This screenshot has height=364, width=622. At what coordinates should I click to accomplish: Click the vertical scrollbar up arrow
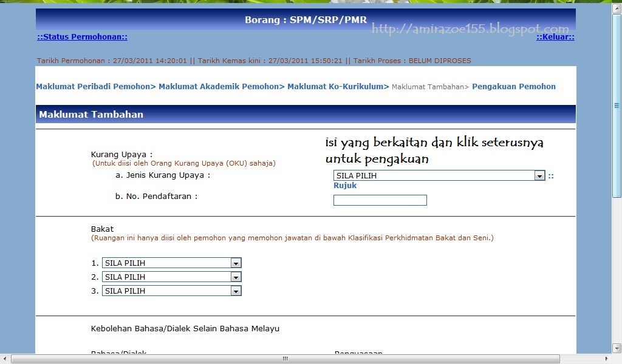click(617, 8)
